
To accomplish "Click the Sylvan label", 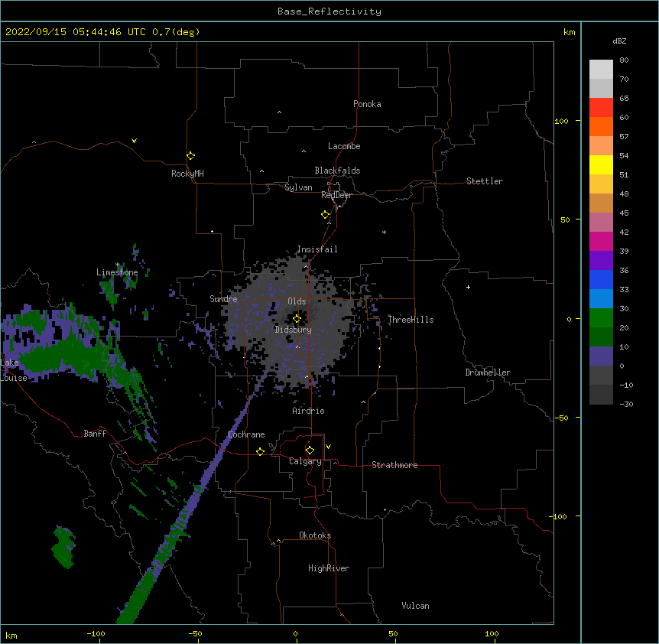I will tap(298, 187).
